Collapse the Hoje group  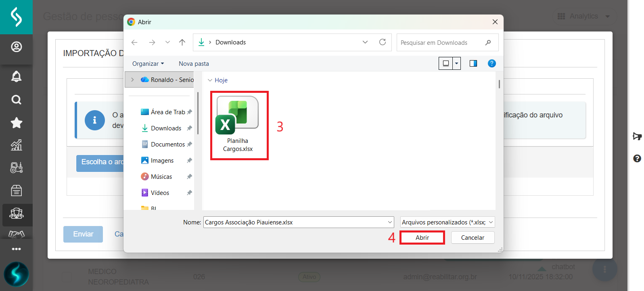tap(210, 80)
